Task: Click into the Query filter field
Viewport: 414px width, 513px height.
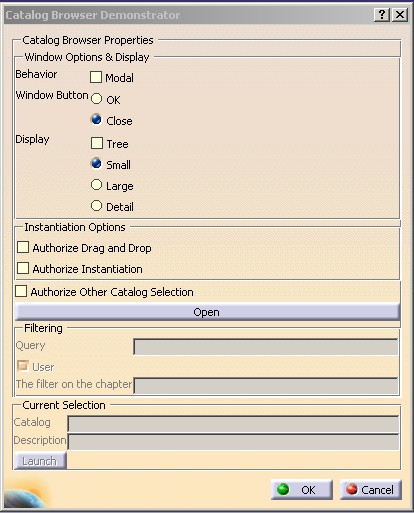Action: click(266, 347)
